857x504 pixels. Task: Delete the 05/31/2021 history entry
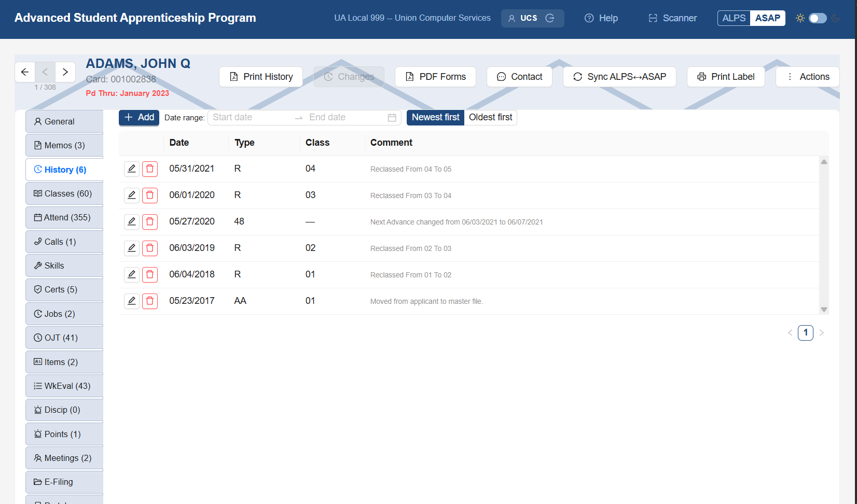click(x=150, y=169)
